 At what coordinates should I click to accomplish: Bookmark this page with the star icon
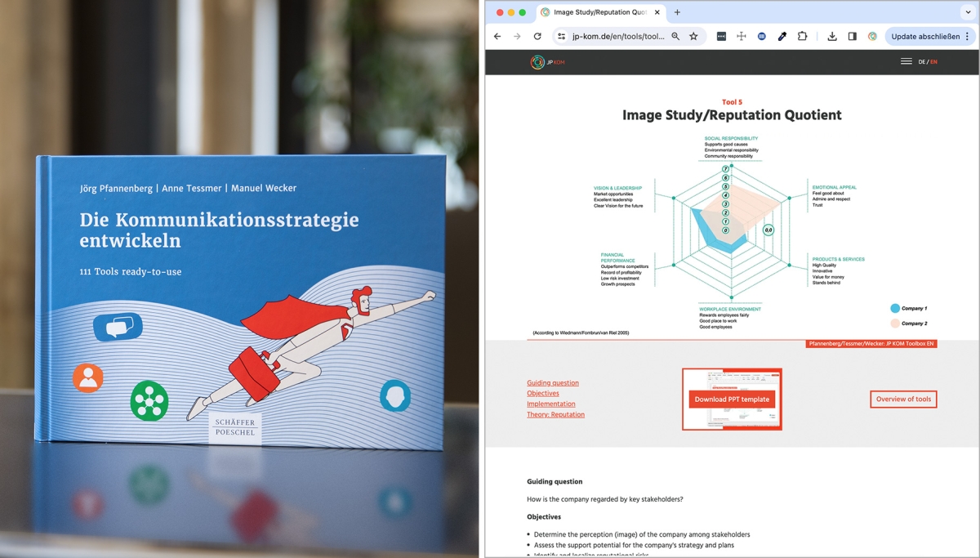[x=693, y=37]
